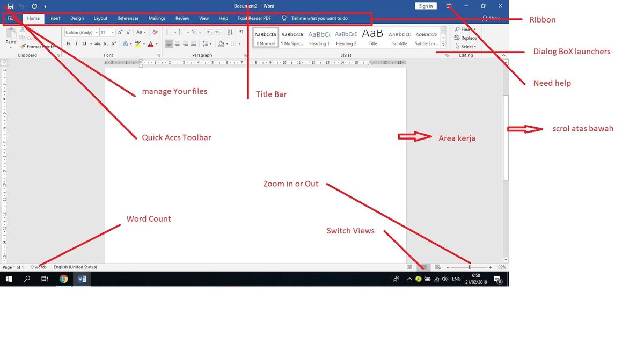This screenshot has height=358, width=644.
Task: Toggle Show/Hide paragraph marks
Action: pos(241,33)
